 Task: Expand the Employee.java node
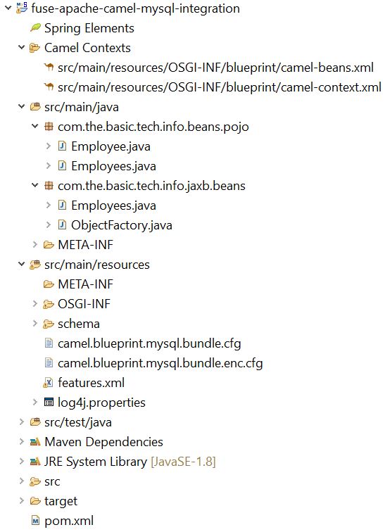pos(49,146)
